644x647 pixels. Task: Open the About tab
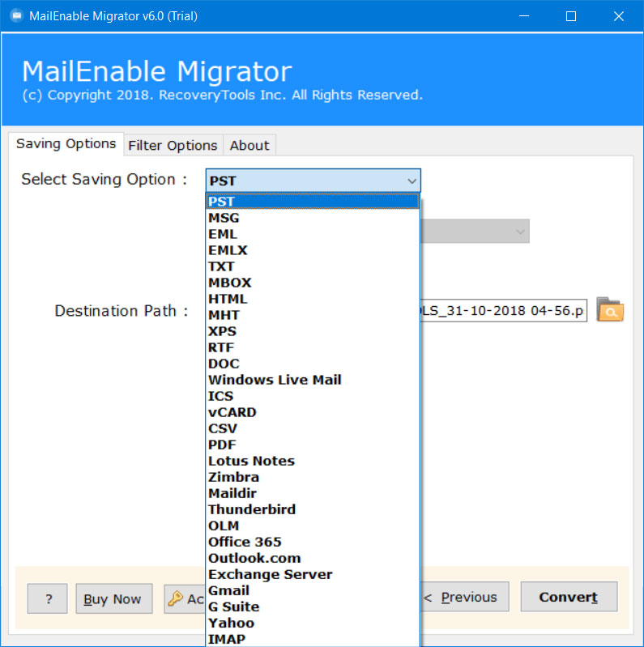pyautogui.click(x=249, y=145)
